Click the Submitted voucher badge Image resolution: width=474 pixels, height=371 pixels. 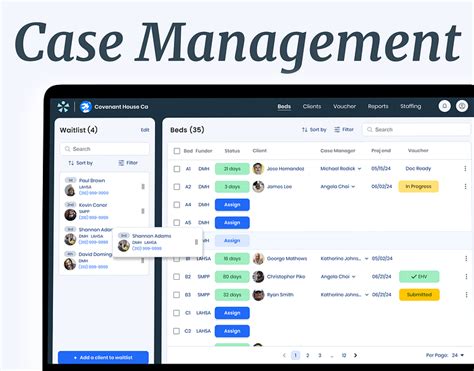419,295
